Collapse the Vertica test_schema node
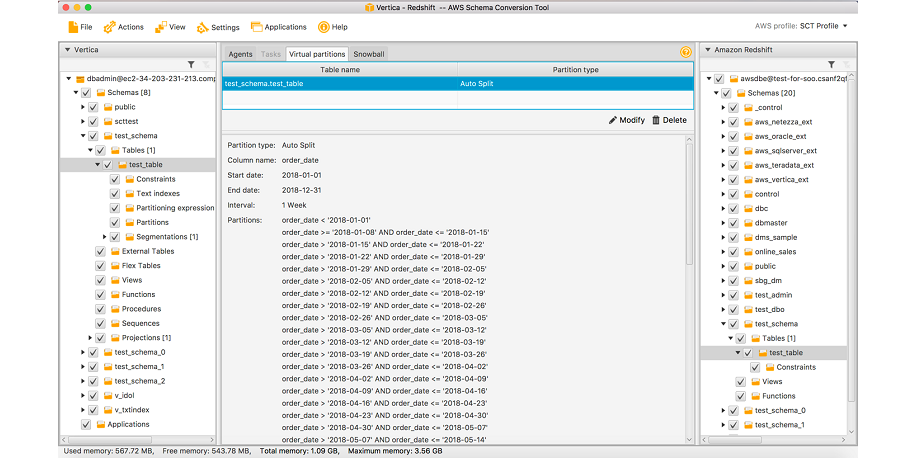The image size is (916, 458). click(x=83, y=136)
